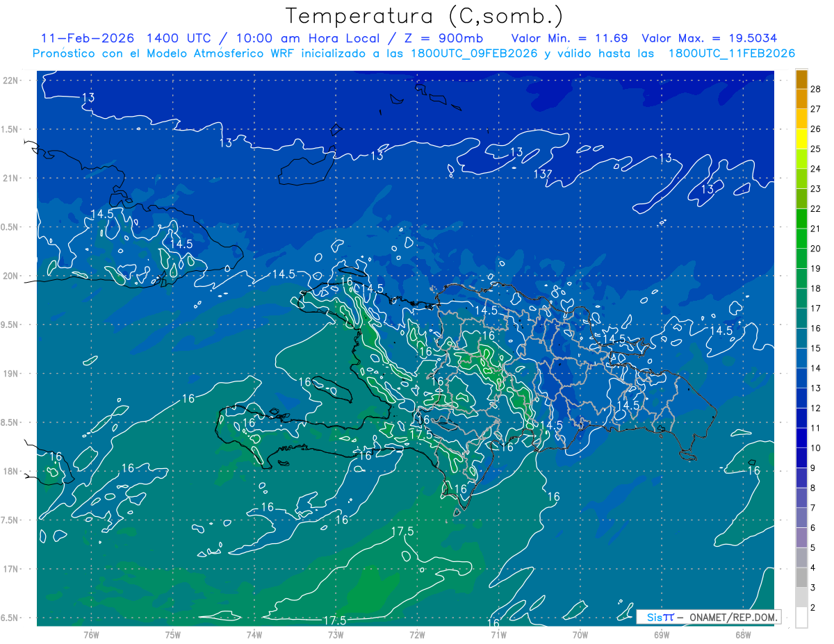Click the color bar label "17"
Screen dimensions: 834x644
click(x=816, y=308)
